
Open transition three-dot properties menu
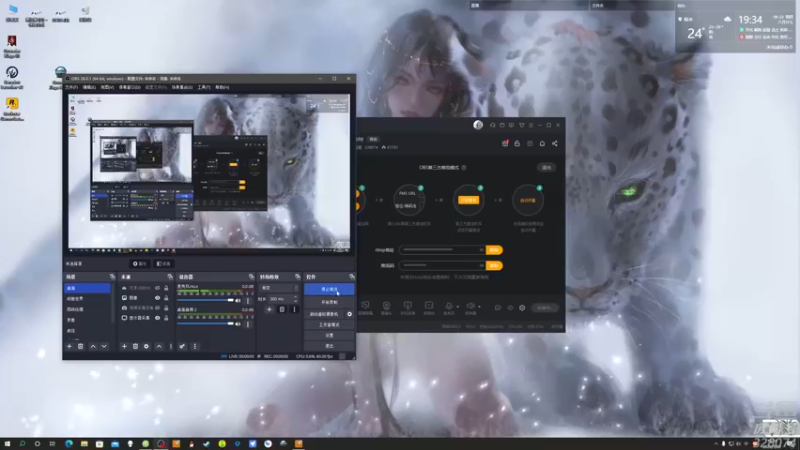click(x=294, y=309)
